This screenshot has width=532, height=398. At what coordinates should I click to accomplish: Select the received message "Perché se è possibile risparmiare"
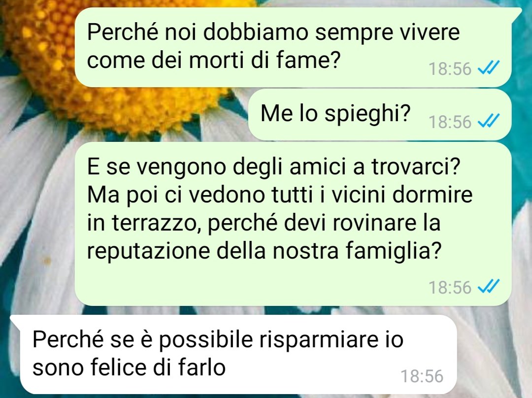pos(238,354)
